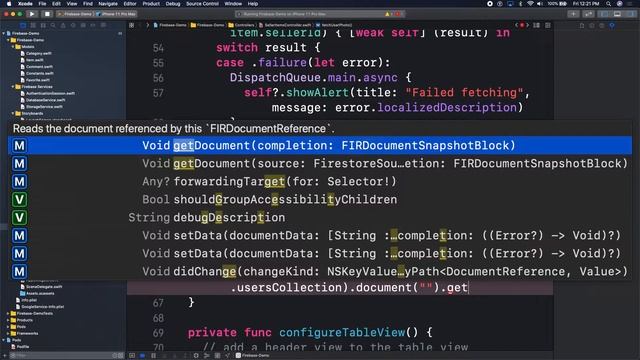Choose debugDescription completion suggestion
This screenshot has height=360, width=640.
pos(320,218)
